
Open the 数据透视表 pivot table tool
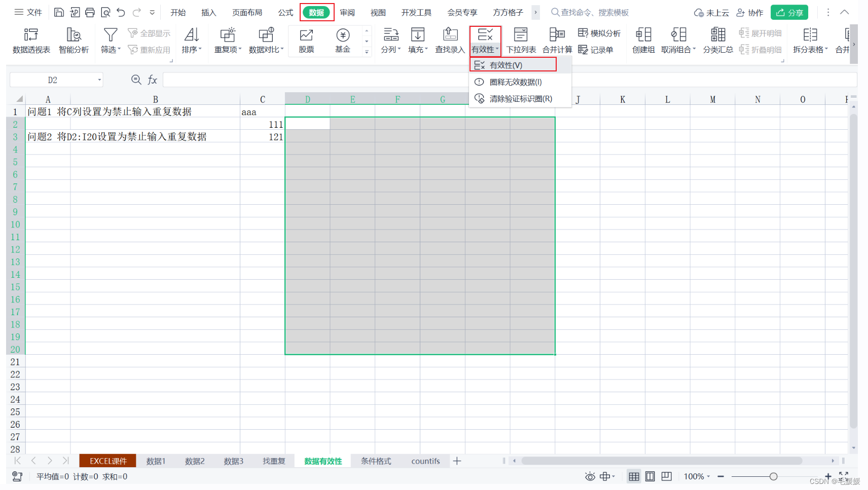(x=31, y=41)
